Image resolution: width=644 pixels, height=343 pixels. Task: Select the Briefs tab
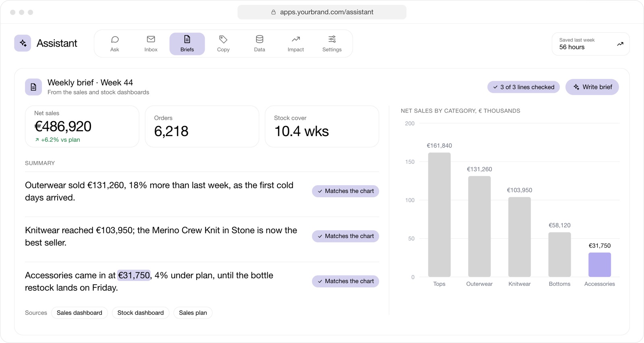point(187,44)
